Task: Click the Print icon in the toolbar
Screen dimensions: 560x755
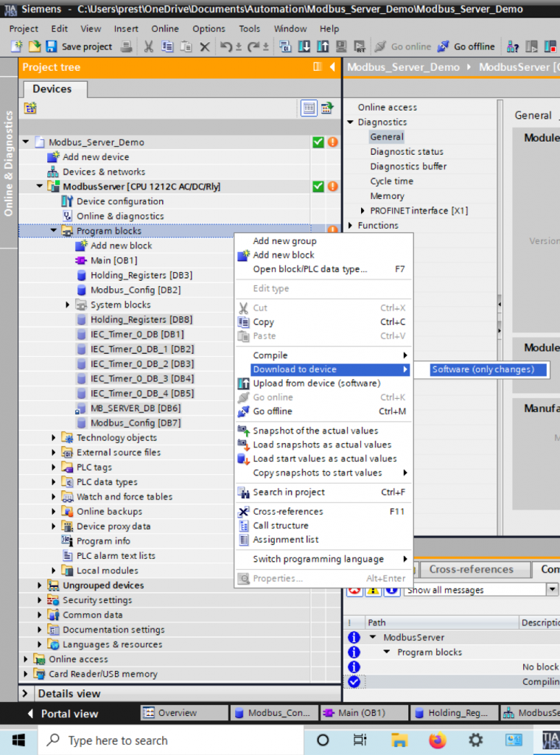Action: 126,46
